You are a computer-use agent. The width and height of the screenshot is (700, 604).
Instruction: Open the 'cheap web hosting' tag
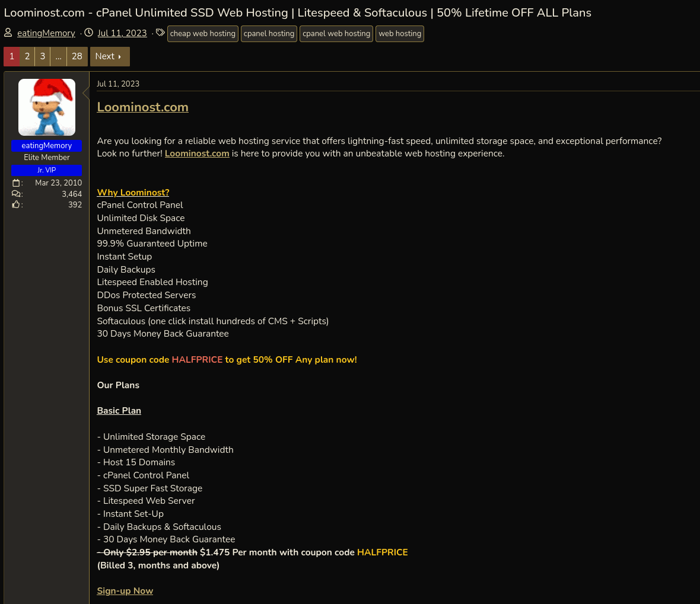click(203, 33)
